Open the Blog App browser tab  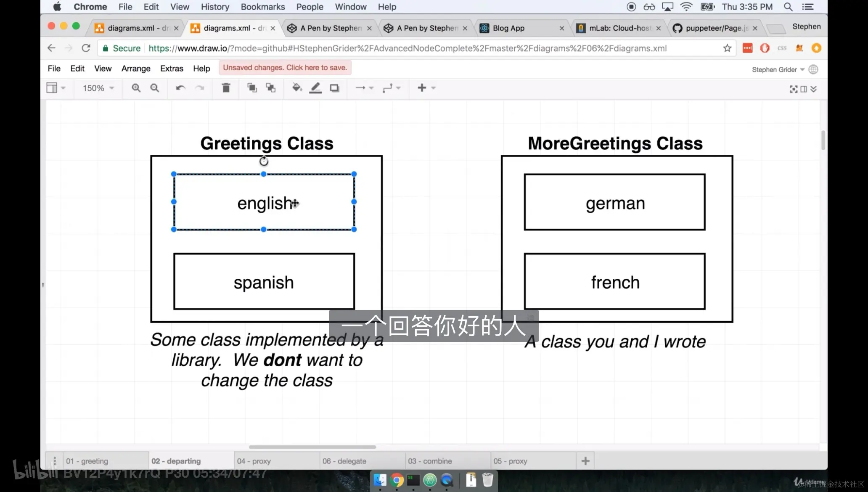click(508, 28)
